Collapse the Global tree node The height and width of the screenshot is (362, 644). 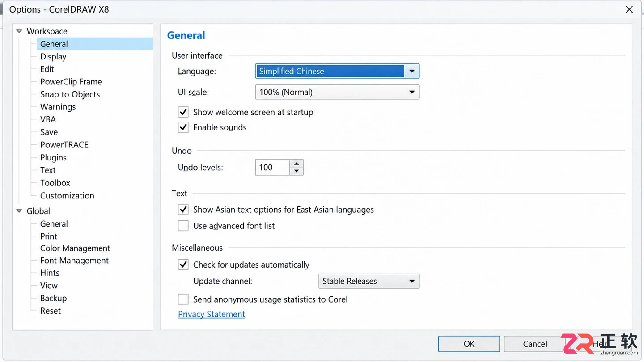tap(19, 211)
